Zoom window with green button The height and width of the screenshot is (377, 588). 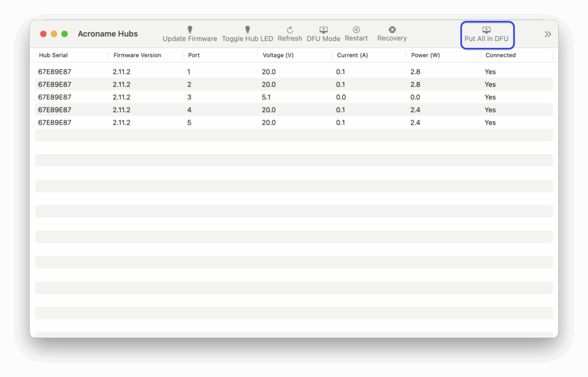[64, 34]
